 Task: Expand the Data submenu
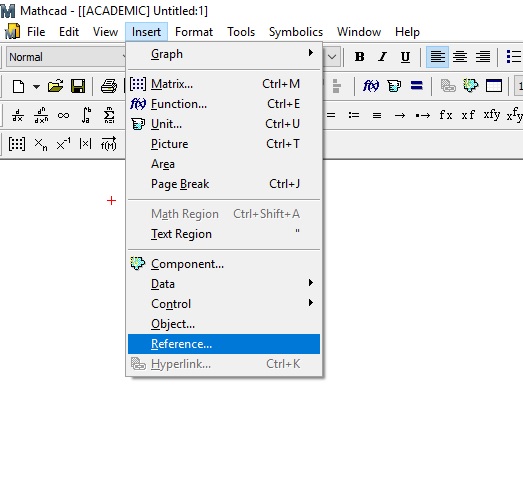[x=224, y=284]
